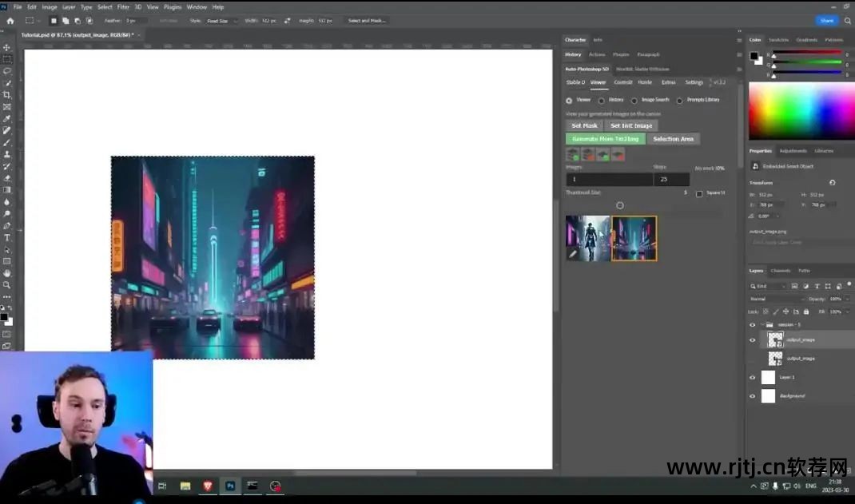855x504 pixels.
Task: Hide the Background layer
Action: coord(752,396)
